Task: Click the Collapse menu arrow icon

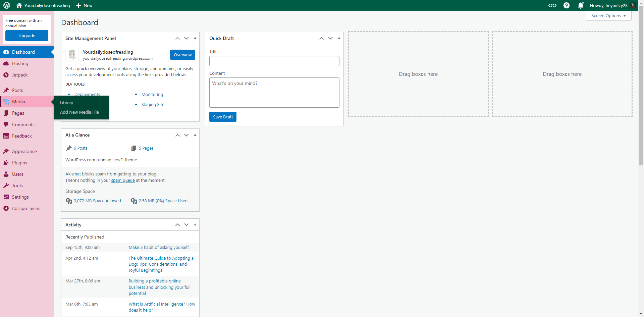Action: coord(6,208)
